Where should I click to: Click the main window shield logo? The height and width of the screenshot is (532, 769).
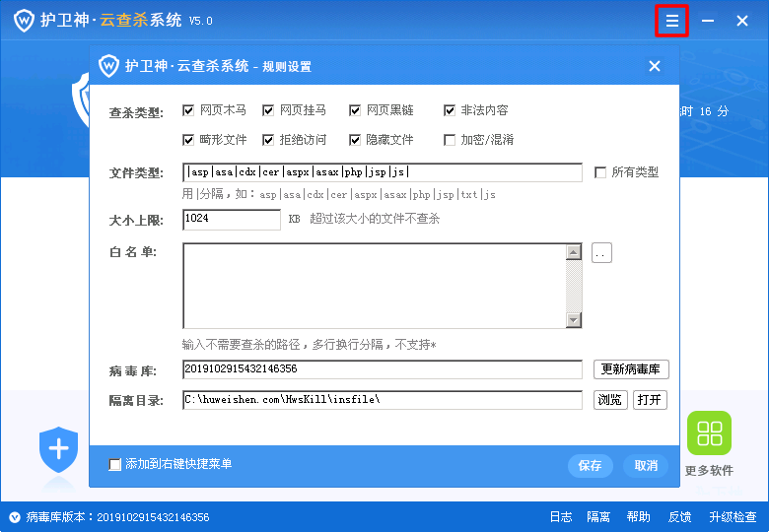[x=24, y=21]
